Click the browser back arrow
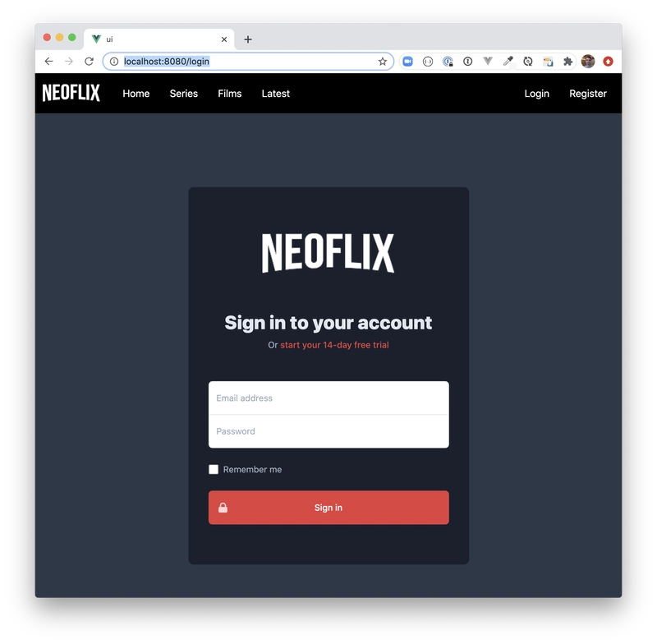This screenshot has width=657, height=644. (x=48, y=62)
